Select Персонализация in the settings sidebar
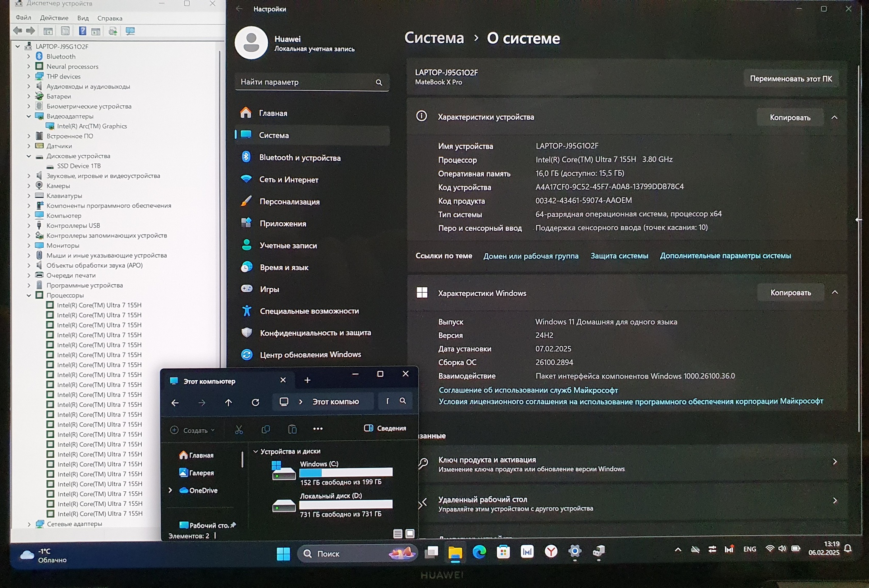Viewport: 869px width, 588px height. coord(289,202)
